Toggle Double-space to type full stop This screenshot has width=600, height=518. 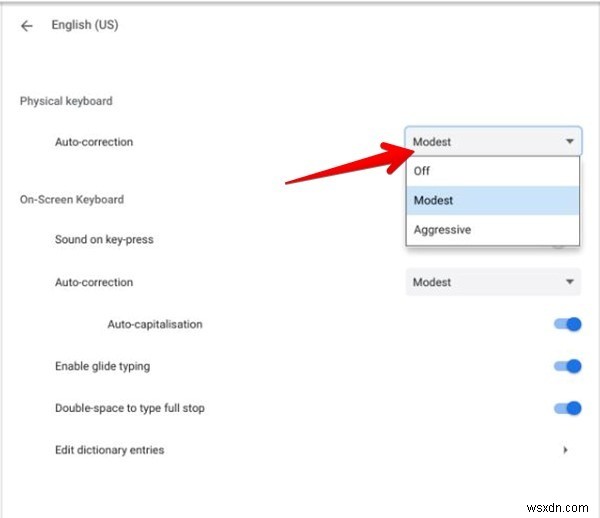(x=568, y=408)
